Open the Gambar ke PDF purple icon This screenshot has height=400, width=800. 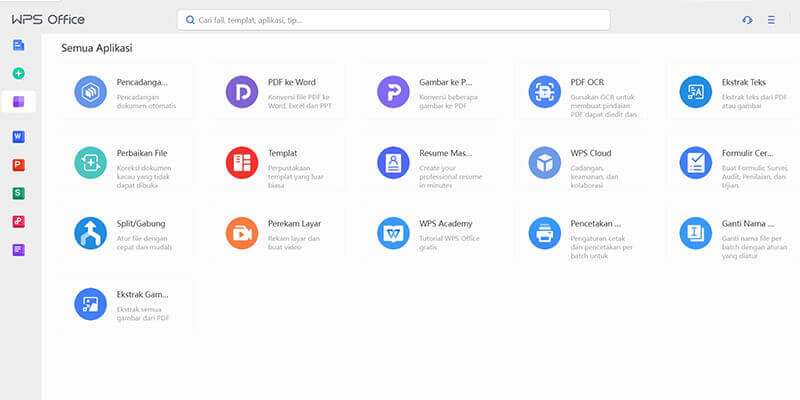(x=393, y=92)
